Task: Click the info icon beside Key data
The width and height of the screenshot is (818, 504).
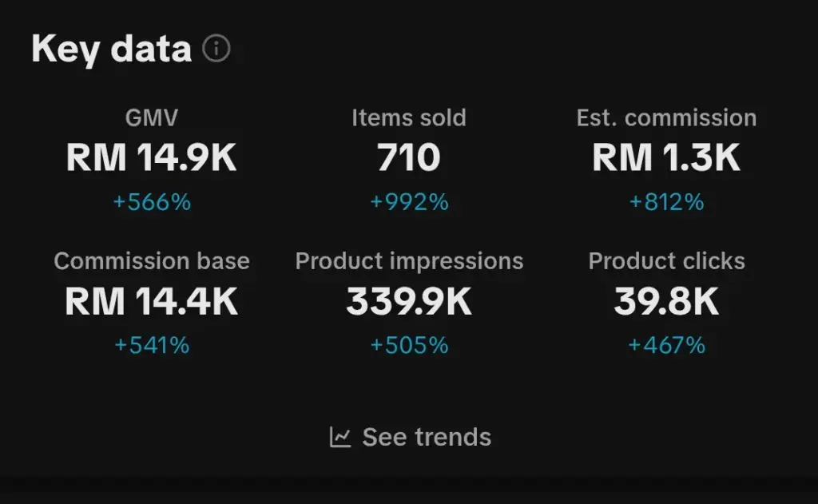Action: coord(216,49)
